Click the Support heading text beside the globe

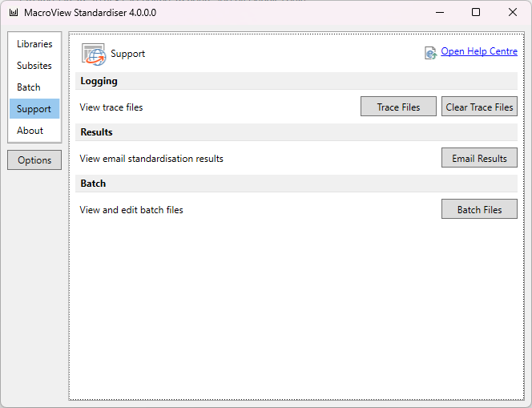click(x=128, y=54)
